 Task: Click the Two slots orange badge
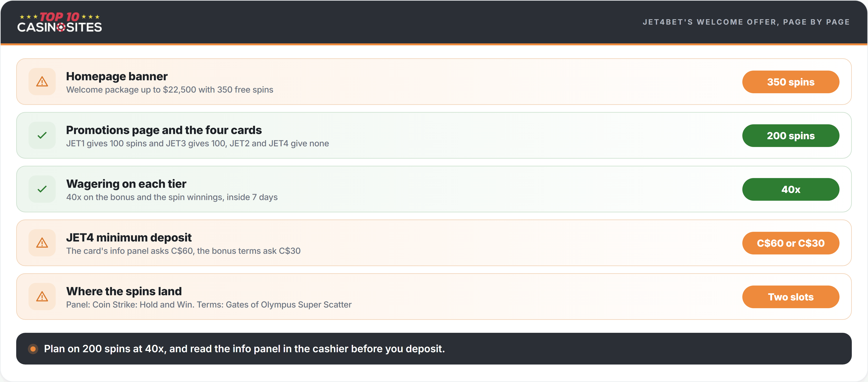click(790, 297)
